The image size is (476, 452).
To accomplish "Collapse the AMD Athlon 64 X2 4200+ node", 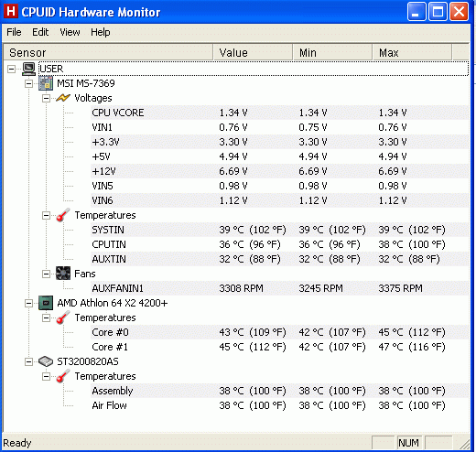I will (x=28, y=303).
